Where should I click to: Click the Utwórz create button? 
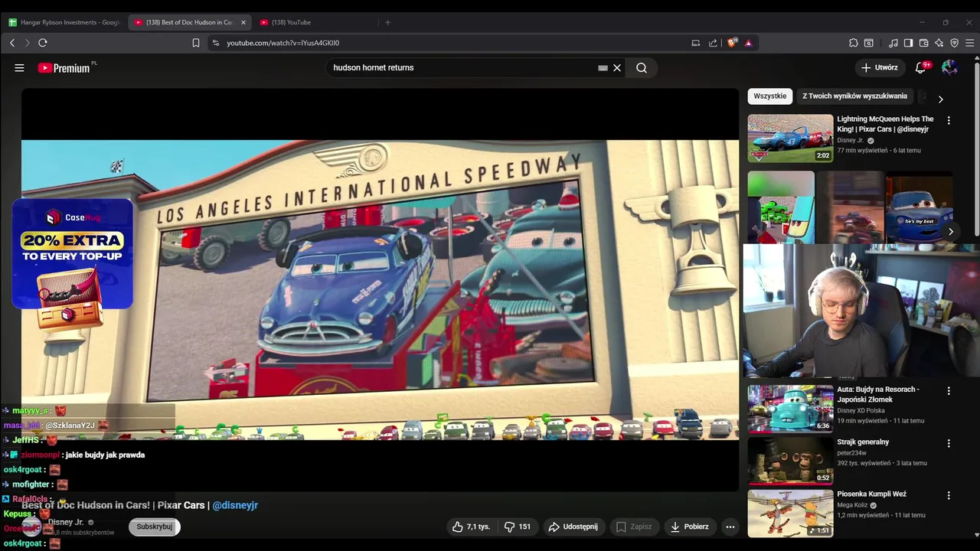pos(879,67)
